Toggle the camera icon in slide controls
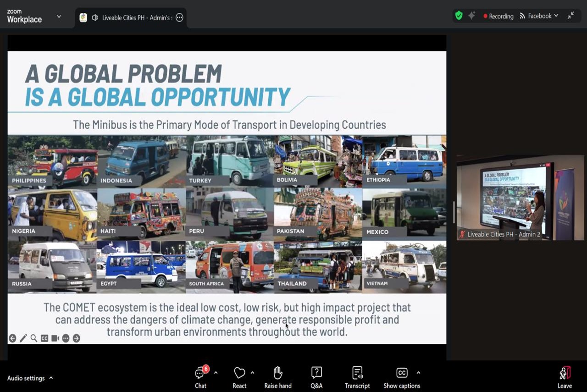Screen dimensions: 587x392 coord(55,338)
